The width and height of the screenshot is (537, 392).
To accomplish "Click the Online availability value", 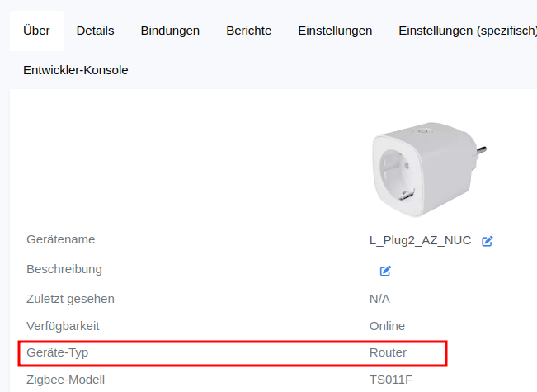I will (x=387, y=326).
